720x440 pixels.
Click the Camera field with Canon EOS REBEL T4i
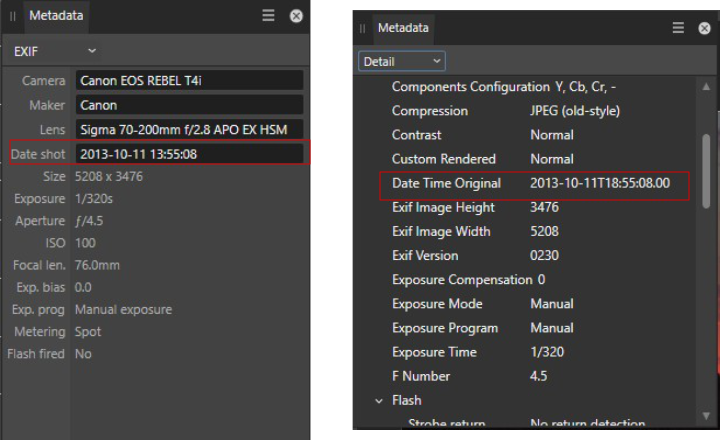(x=189, y=80)
